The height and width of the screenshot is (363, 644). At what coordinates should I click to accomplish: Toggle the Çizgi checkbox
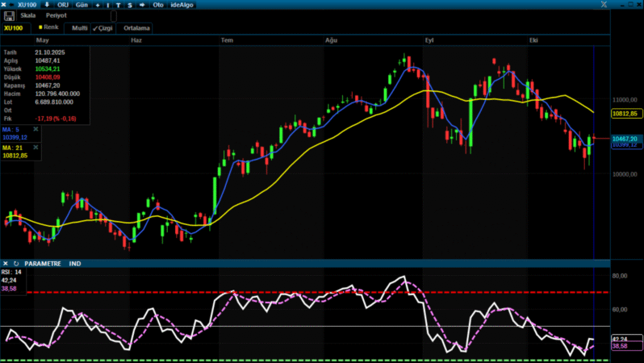coord(102,27)
